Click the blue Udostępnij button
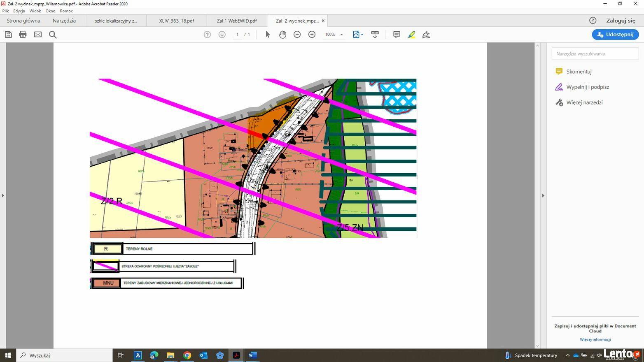 [615, 35]
